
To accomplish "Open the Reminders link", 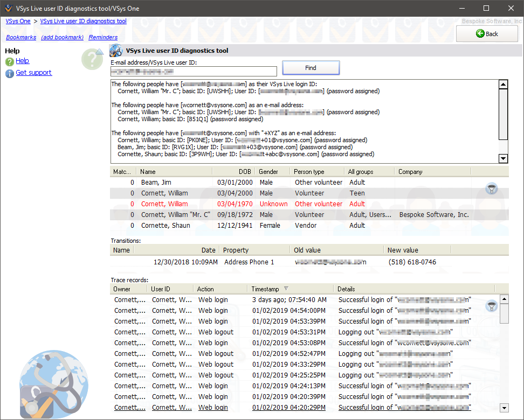I will tap(103, 37).
